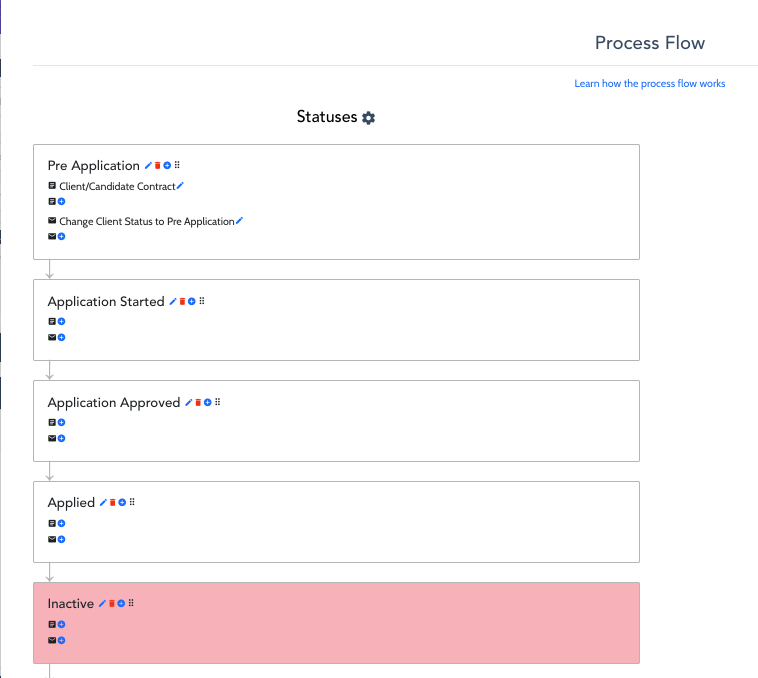Edit the Client/Candidate Contract form
Screen dimensions: 758x678
coord(180,186)
